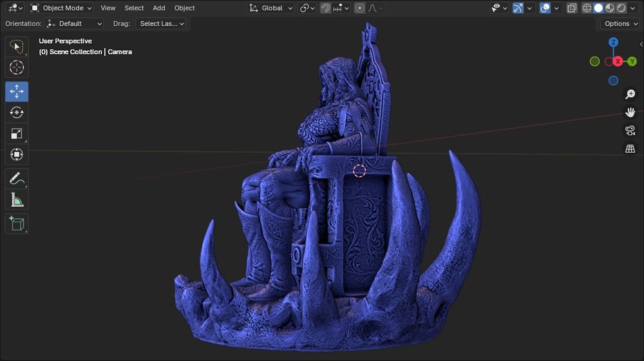Enable proportional editing

(x=360, y=8)
